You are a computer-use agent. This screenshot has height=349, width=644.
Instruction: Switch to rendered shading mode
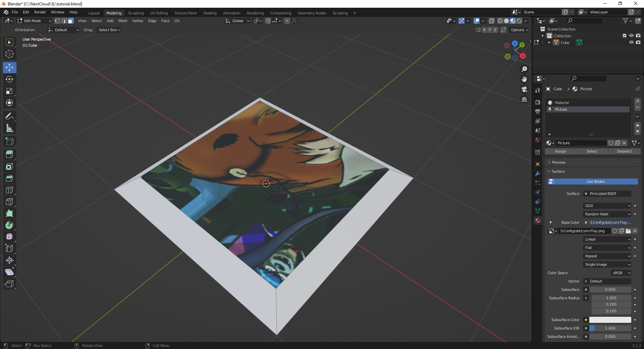[519, 21]
